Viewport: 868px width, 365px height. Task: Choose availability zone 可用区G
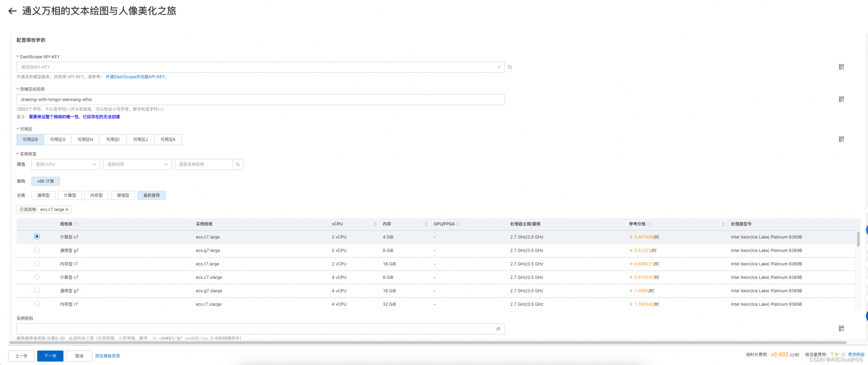point(58,140)
